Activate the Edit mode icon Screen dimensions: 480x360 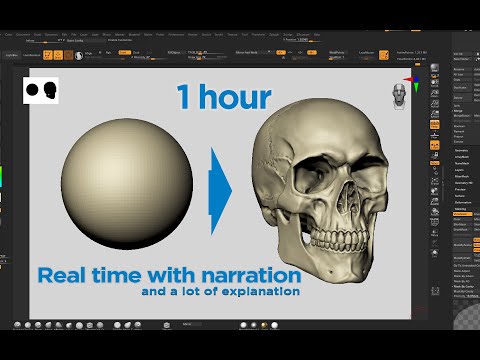[x=48, y=55]
